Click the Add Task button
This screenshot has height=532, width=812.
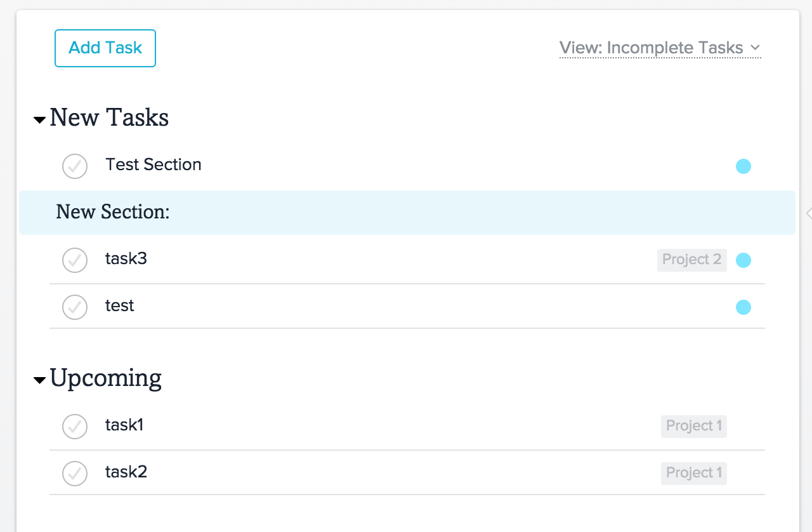coord(105,48)
